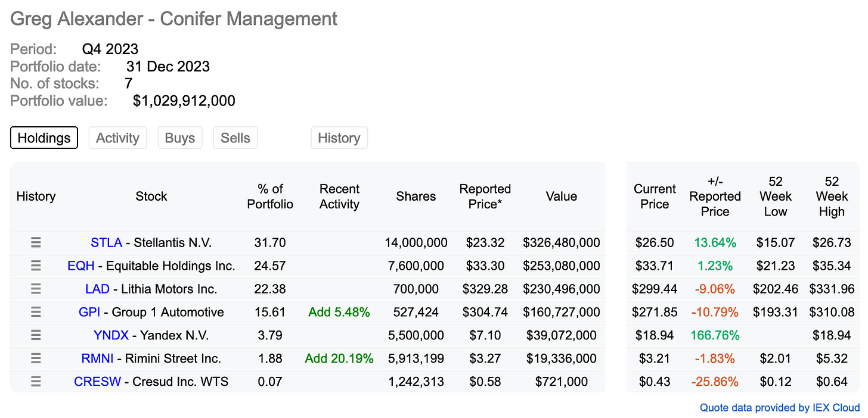Switch to the Activity tab
Screen dimensions: 868x418
coord(117,138)
